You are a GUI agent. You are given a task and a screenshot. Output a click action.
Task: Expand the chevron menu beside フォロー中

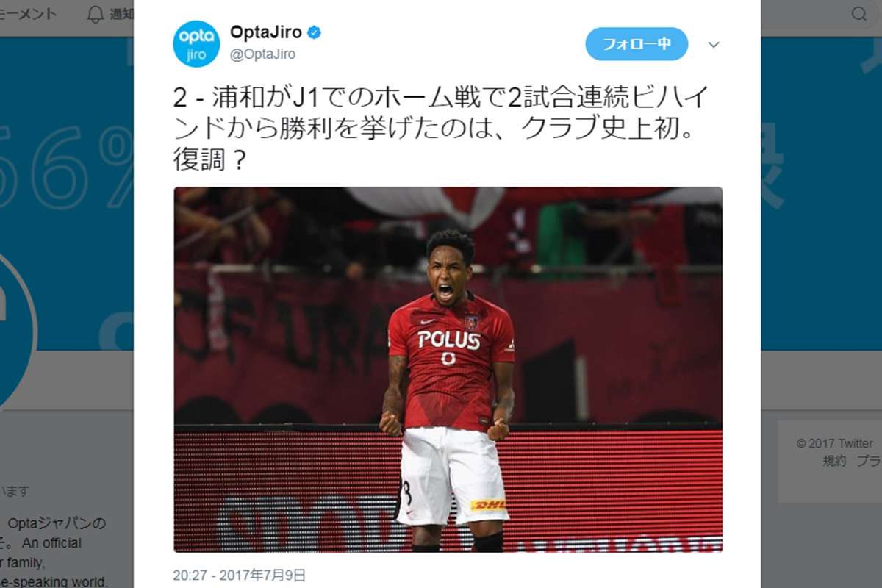714,45
